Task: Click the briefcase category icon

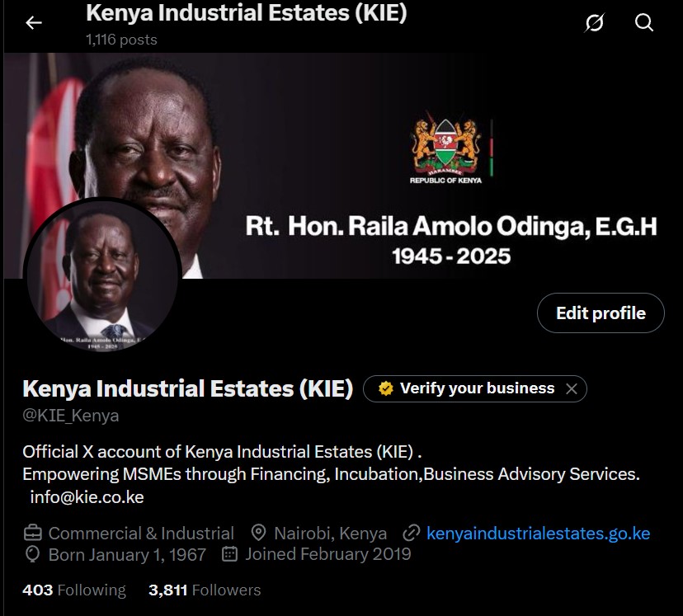Action: (x=33, y=533)
